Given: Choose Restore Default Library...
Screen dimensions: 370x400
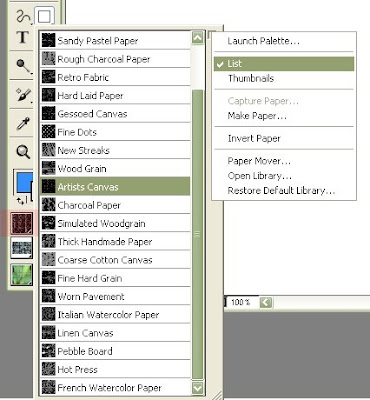Looking at the screenshot, I should click(x=284, y=190).
